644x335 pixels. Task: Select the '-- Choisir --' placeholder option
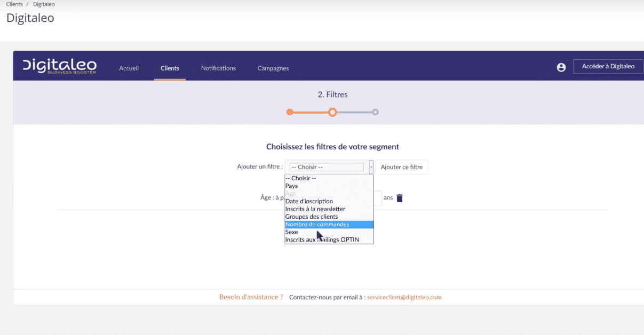[x=301, y=178]
